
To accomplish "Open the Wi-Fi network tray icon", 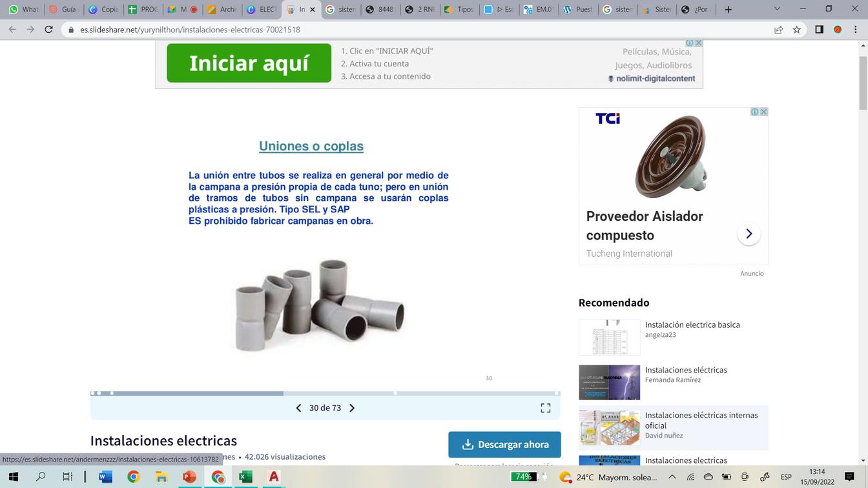I will (x=690, y=477).
